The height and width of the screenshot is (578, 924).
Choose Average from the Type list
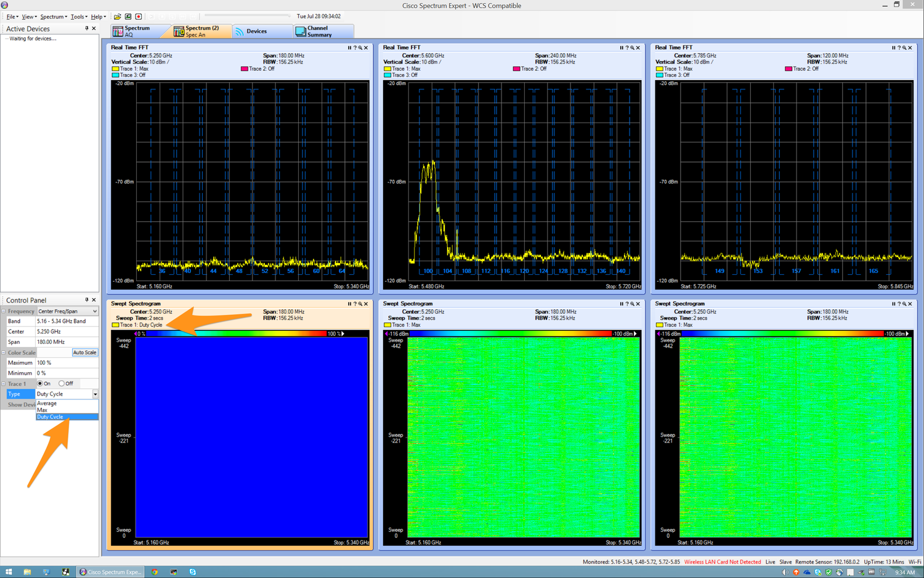67,404
